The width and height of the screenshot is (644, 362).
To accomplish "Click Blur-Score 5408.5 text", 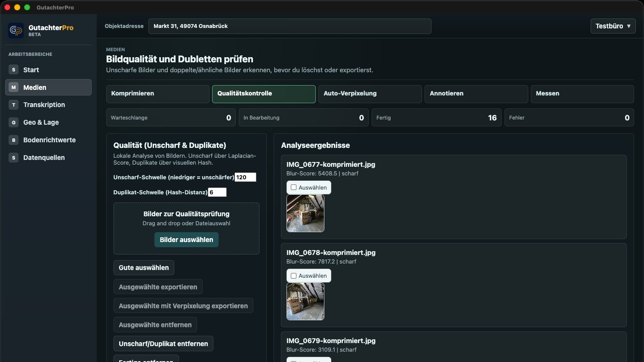I will click(x=322, y=174).
